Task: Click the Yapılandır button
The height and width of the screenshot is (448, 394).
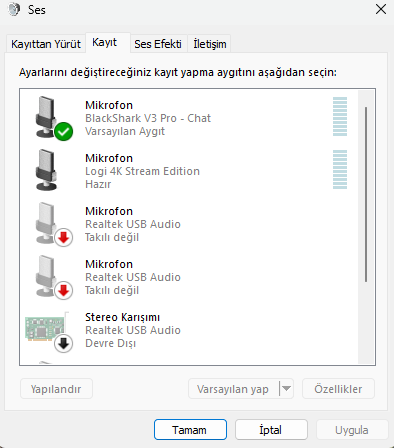Action: tap(56, 389)
